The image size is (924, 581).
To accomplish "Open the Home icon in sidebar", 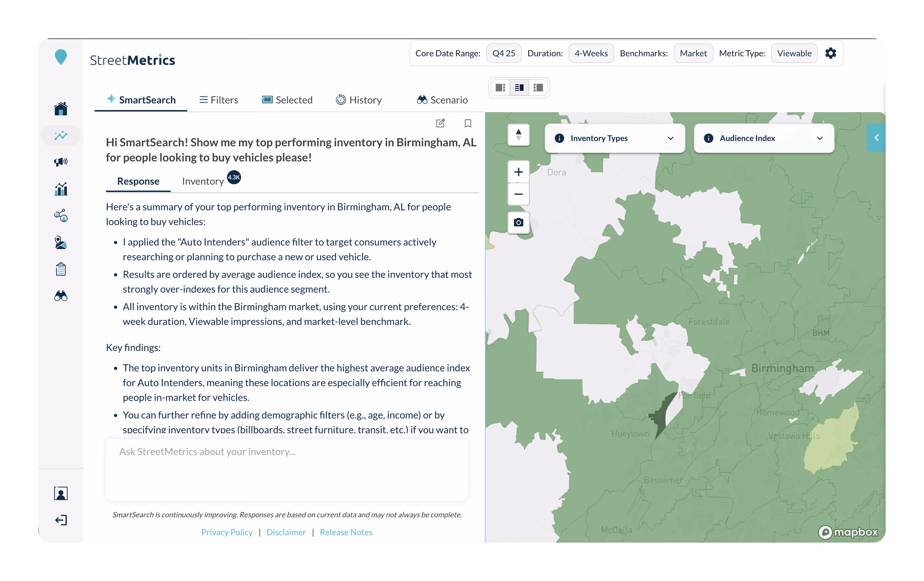I will [x=61, y=109].
